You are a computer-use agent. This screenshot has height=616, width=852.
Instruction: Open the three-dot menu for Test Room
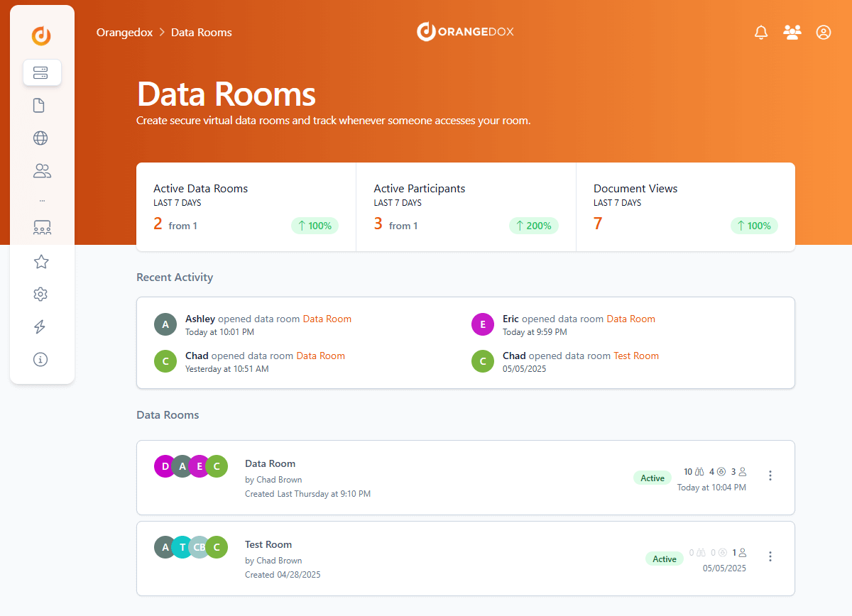[770, 556]
